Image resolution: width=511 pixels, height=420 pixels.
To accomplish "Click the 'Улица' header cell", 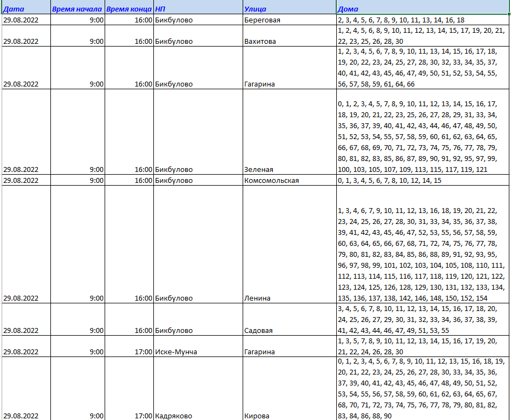I will pyautogui.click(x=289, y=9).
